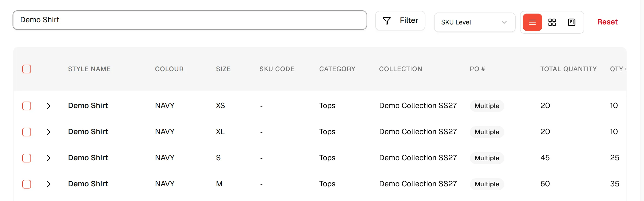Open the Filter panel
The image size is (644, 201).
pos(400,21)
